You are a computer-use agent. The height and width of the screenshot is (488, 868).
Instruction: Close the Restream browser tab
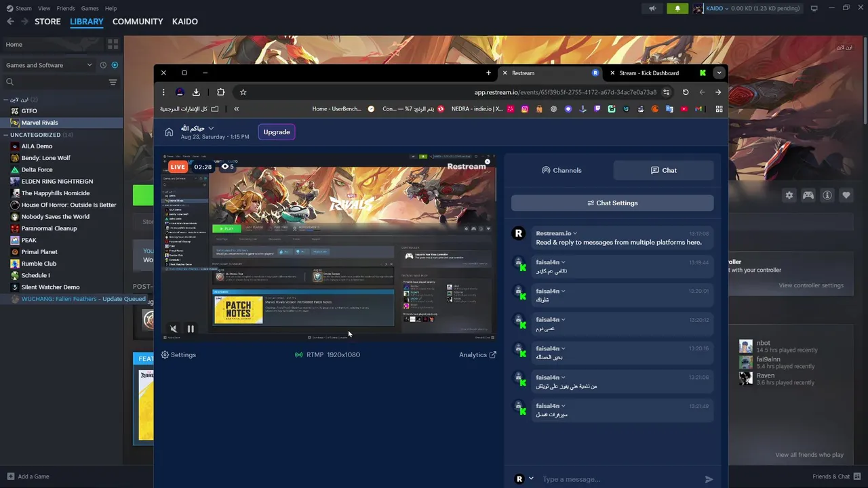(x=505, y=73)
